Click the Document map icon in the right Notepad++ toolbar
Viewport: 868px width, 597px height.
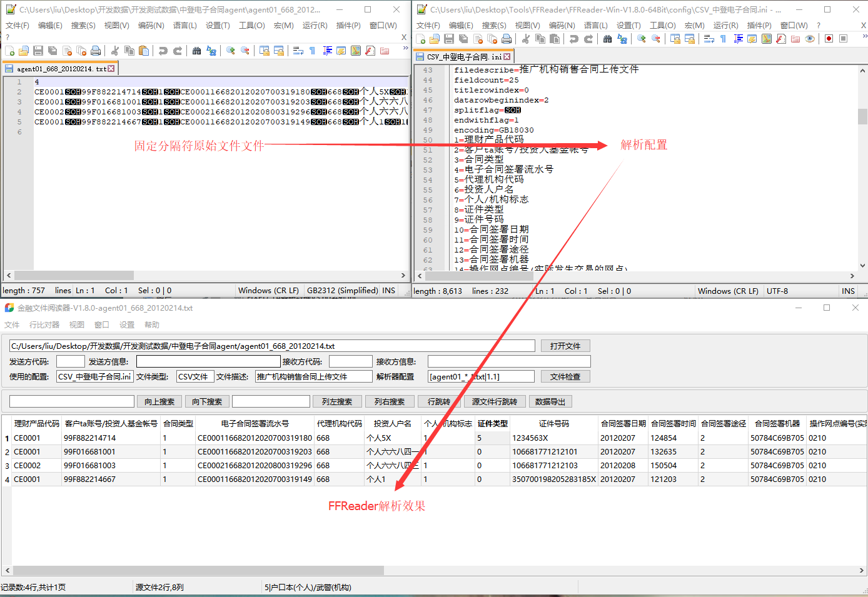767,39
